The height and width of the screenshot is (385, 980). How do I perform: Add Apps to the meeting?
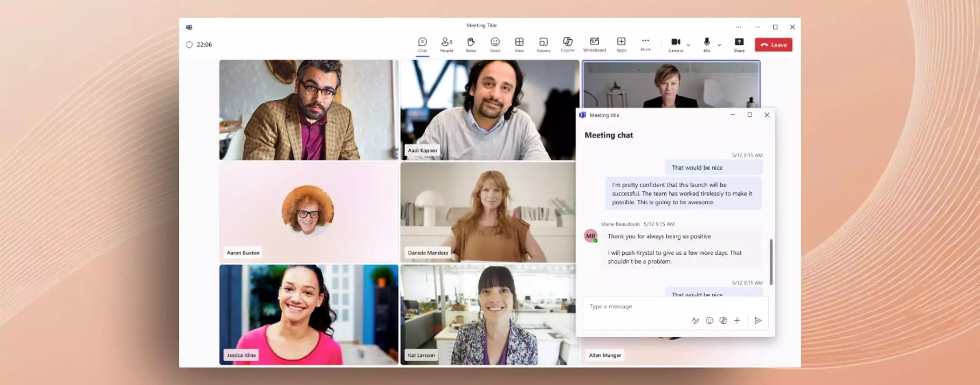pyautogui.click(x=621, y=44)
